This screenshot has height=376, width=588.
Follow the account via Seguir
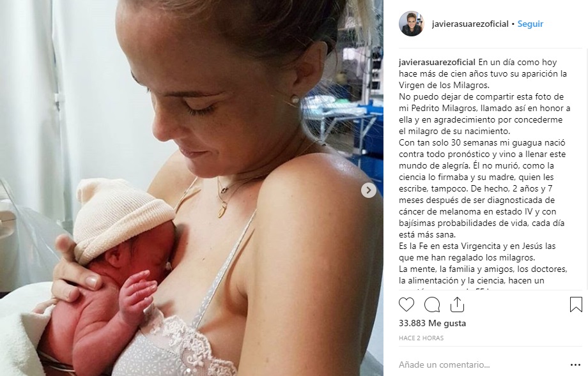point(530,24)
